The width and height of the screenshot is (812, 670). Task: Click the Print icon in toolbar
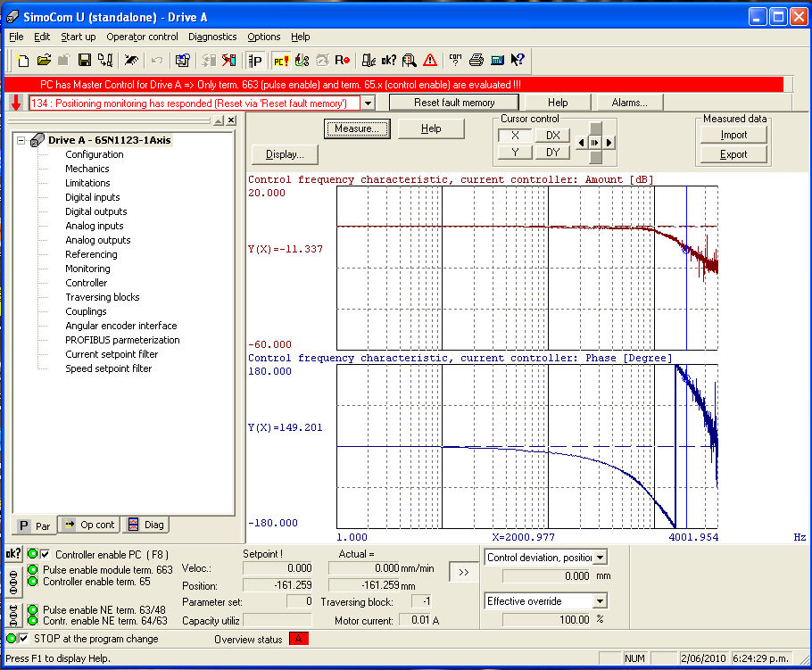coord(476,61)
